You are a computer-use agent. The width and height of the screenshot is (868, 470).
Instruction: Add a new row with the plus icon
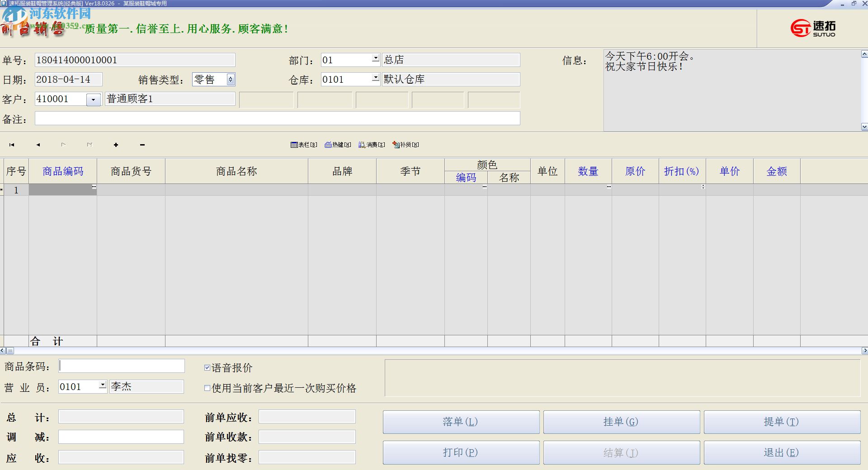116,145
